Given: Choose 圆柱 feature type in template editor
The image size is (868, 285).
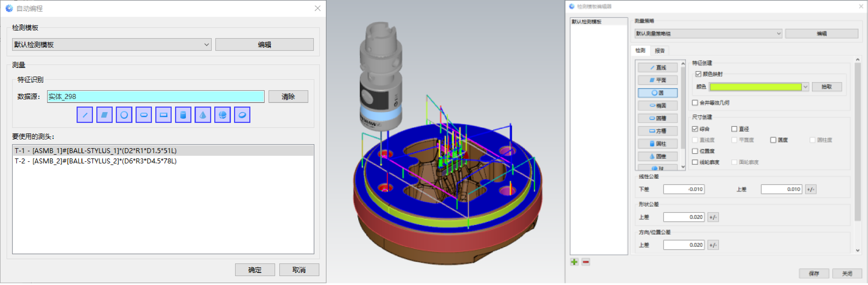Looking at the screenshot, I should [x=657, y=143].
